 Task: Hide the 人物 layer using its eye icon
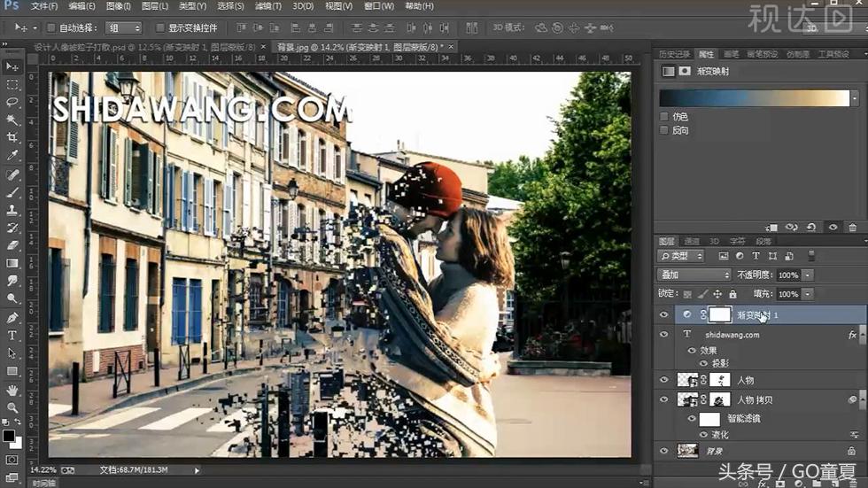pyautogui.click(x=664, y=379)
